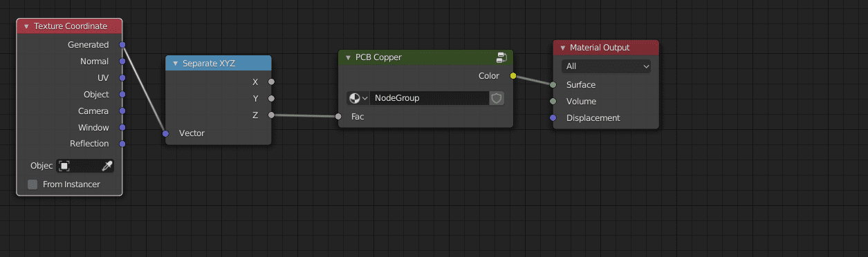868x257 pixels.
Task: Toggle the fake user shield icon
Action: coord(497,98)
